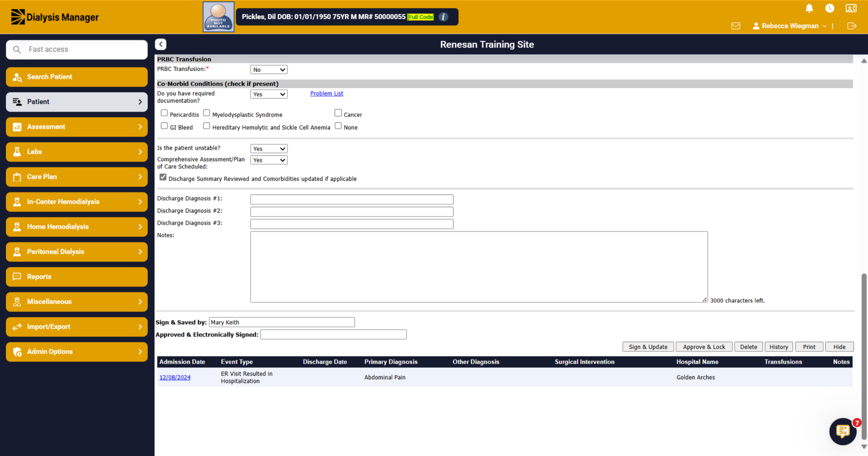The image size is (868, 456).
Task: Open Rebecca Wiegman user menu
Action: click(x=790, y=26)
